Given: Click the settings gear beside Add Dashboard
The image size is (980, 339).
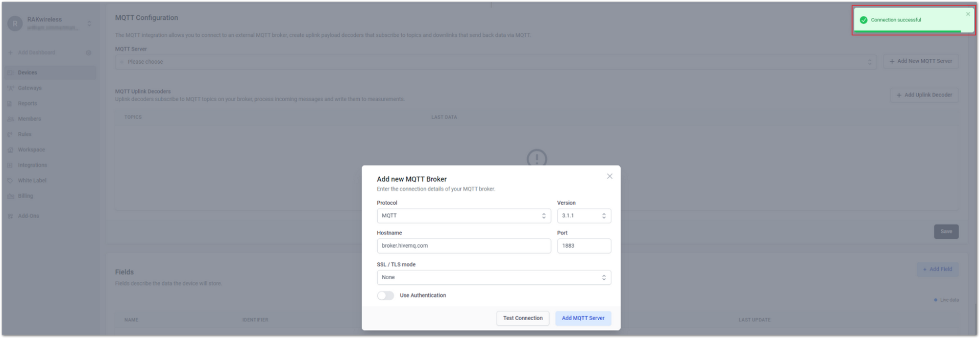Looking at the screenshot, I should point(89,53).
